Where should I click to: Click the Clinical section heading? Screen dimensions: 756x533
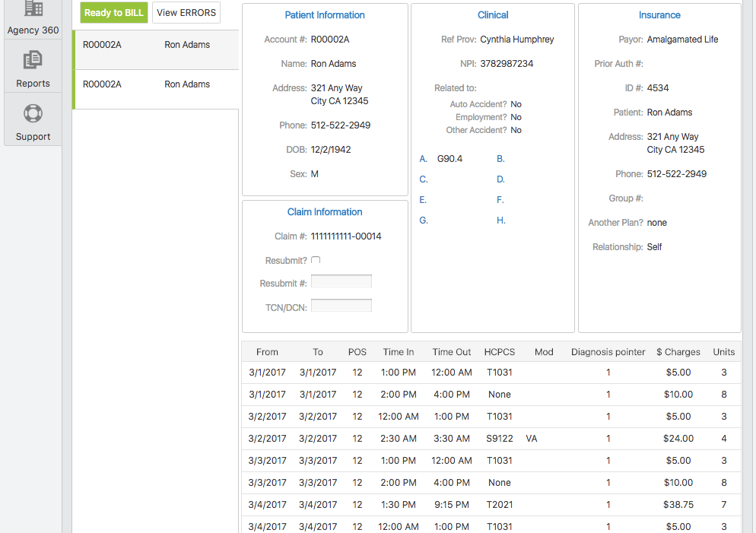click(493, 15)
